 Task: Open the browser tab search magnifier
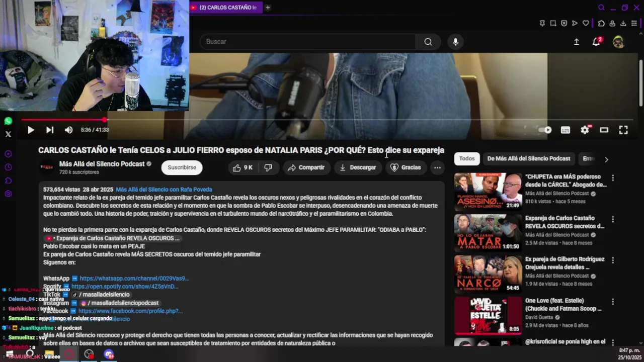601,8
